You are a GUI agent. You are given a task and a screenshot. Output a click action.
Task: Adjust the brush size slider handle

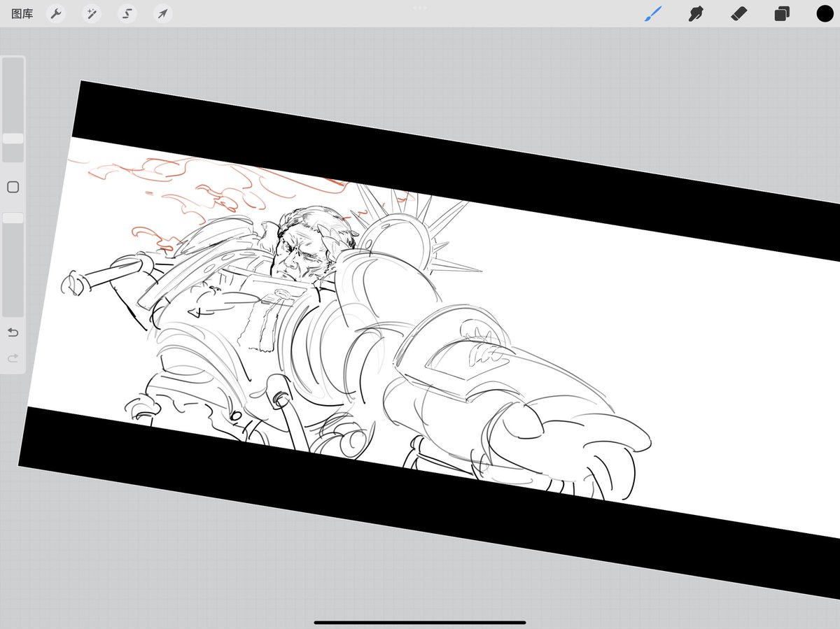pyautogui.click(x=13, y=139)
